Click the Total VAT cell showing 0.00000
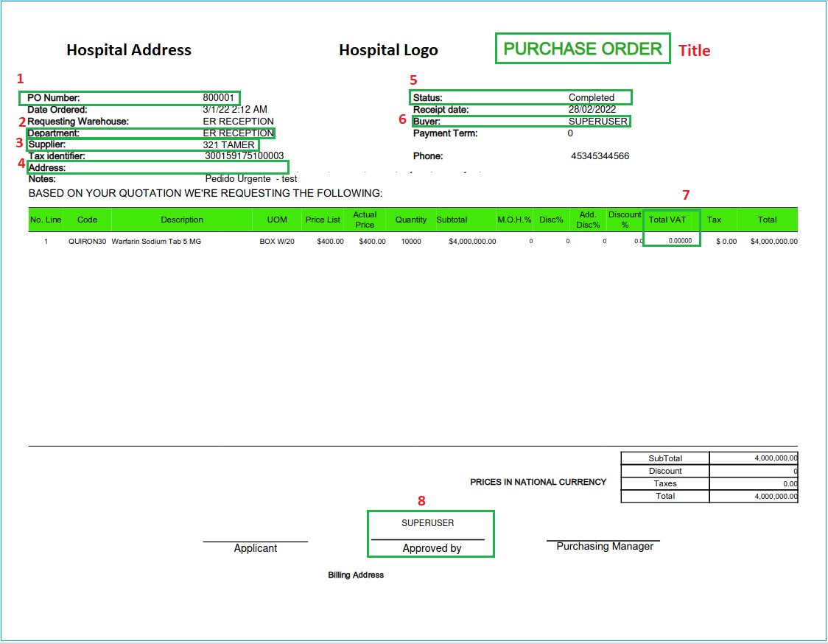828x644 pixels. (671, 241)
